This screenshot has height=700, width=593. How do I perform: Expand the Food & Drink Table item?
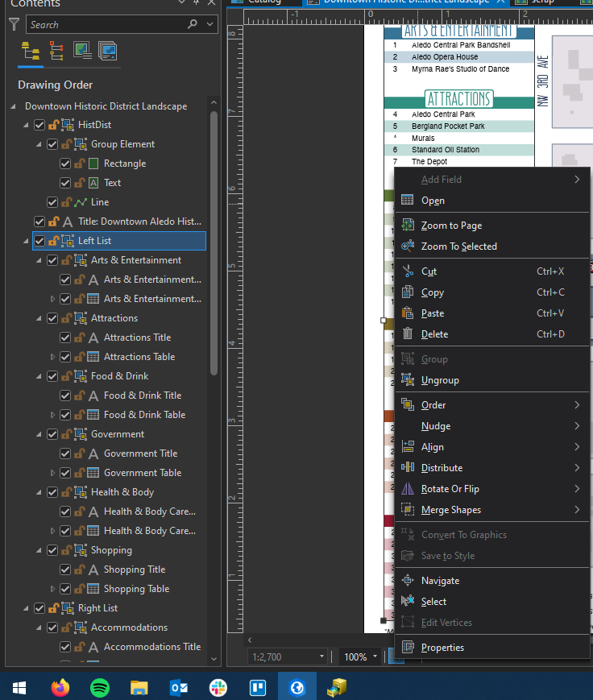click(52, 415)
